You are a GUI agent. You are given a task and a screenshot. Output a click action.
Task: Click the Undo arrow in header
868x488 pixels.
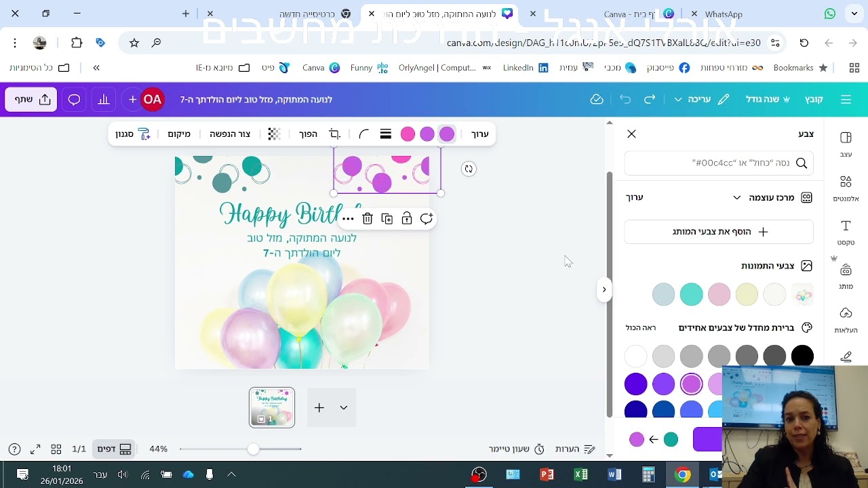point(625,100)
